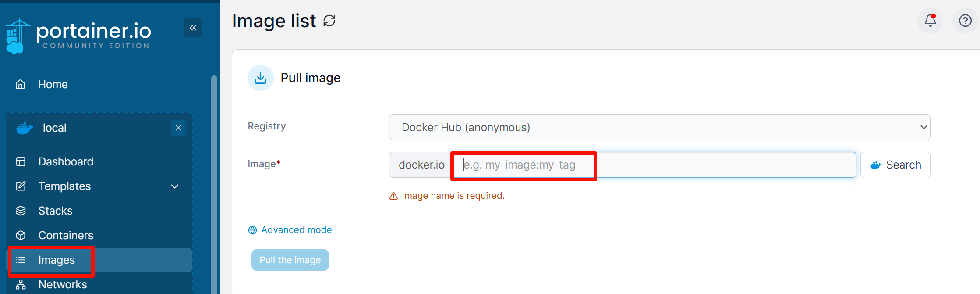Collapse the sidebar with double-chevron button
This screenshot has height=294, width=980.
[193, 28]
